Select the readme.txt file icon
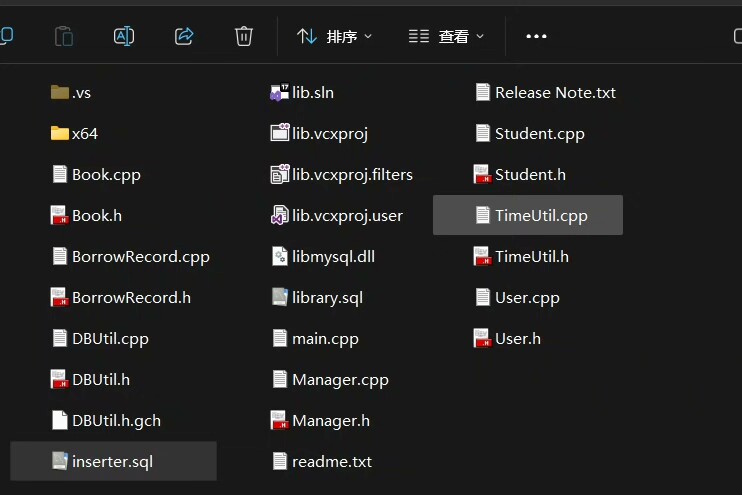742x495 pixels. pyautogui.click(x=280, y=461)
